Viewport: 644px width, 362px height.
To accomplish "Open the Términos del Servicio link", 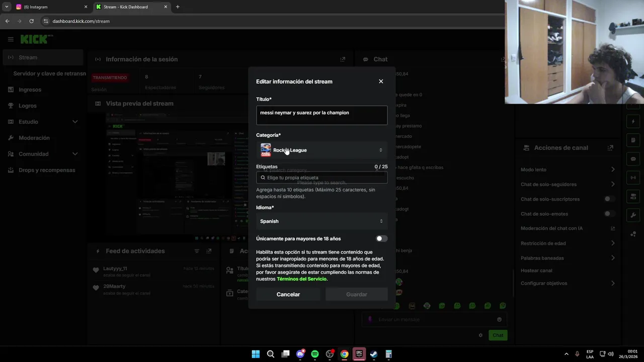I will (x=301, y=279).
